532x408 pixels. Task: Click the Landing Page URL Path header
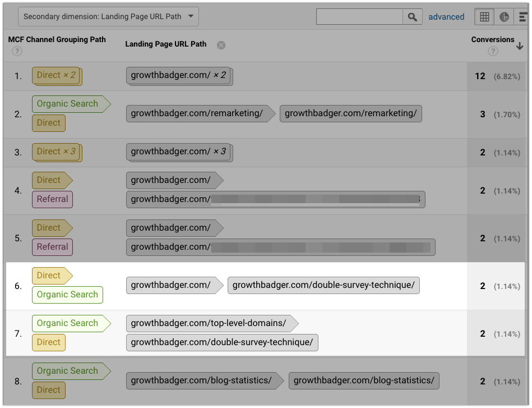coord(165,44)
